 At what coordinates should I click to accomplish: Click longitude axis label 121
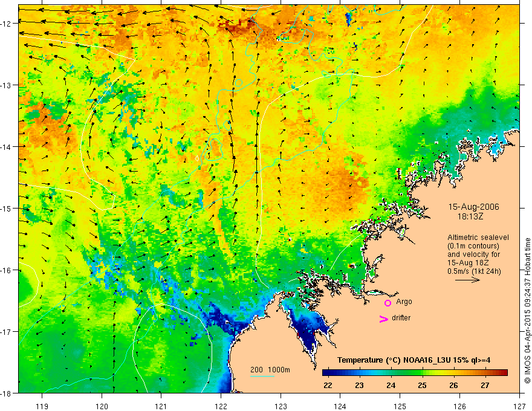coord(161,406)
